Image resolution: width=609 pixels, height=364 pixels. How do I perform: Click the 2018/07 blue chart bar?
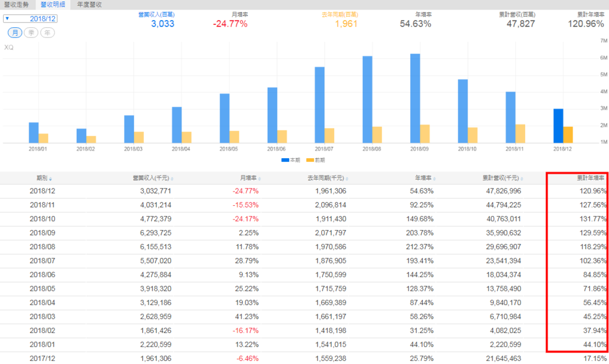click(x=319, y=105)
